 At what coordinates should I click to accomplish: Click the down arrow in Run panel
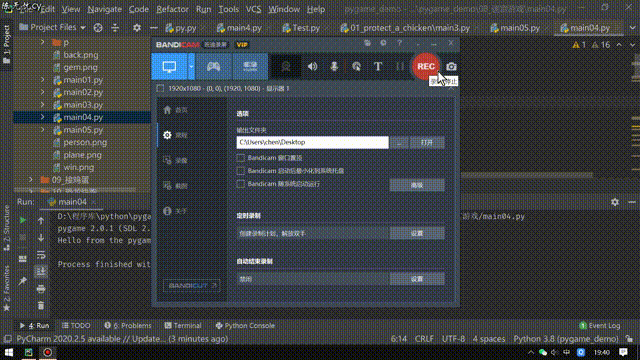(41, 238)
